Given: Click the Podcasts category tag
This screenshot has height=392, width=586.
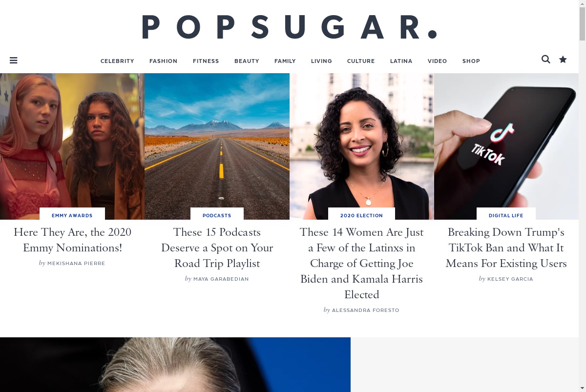Looking at the screenshot, I should pos(217,215).
